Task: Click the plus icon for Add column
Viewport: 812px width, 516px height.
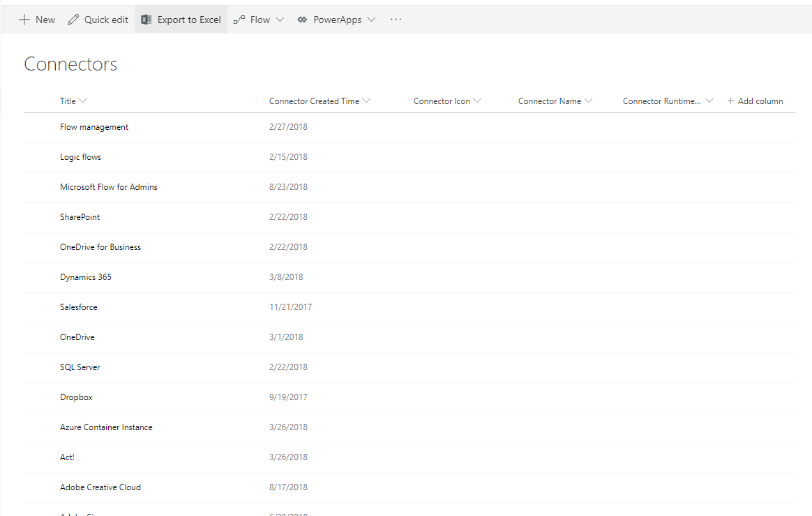Action: tap(730, 101)
